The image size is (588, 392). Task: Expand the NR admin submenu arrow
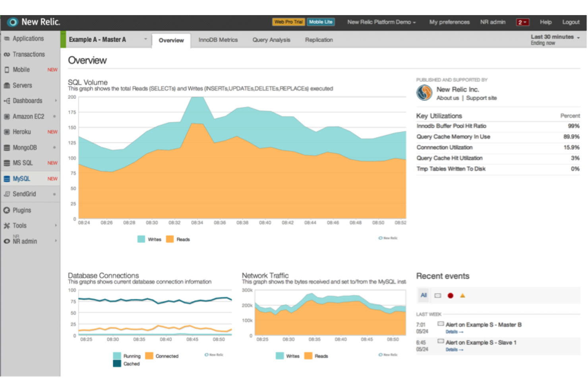click(x=56, y=241)
